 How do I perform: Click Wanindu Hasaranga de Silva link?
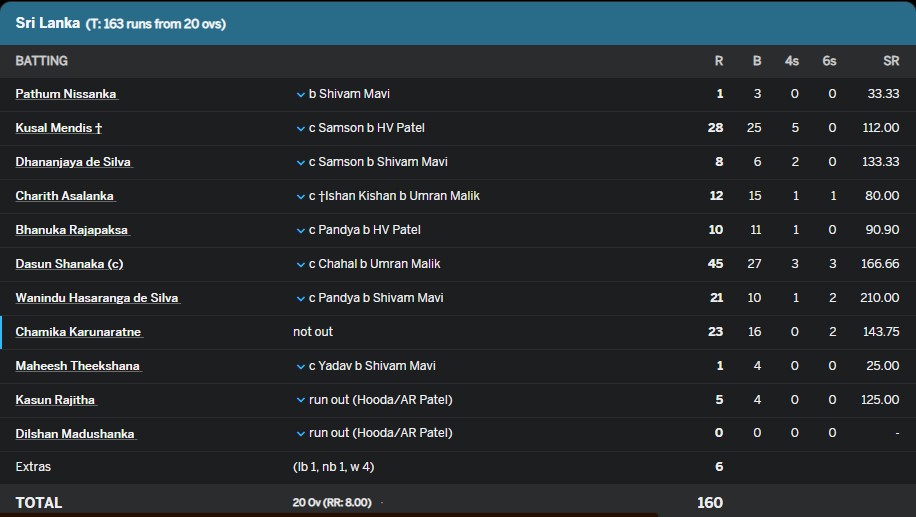[x=97, y=297]
